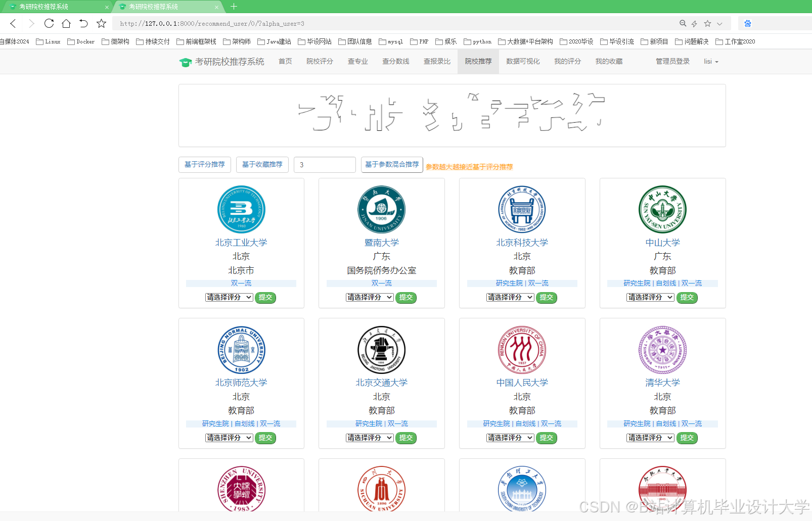Viewport: 812px width, 521px height.
Task: Open rating dropdown for 北京交通大学
Action: tap(370, 438)
